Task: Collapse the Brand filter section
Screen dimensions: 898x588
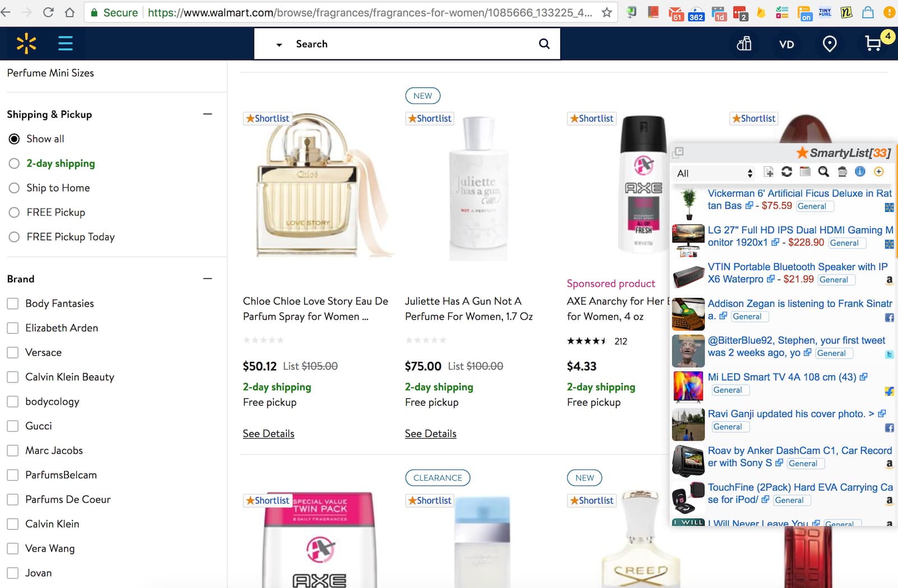Action: (208, 279)
